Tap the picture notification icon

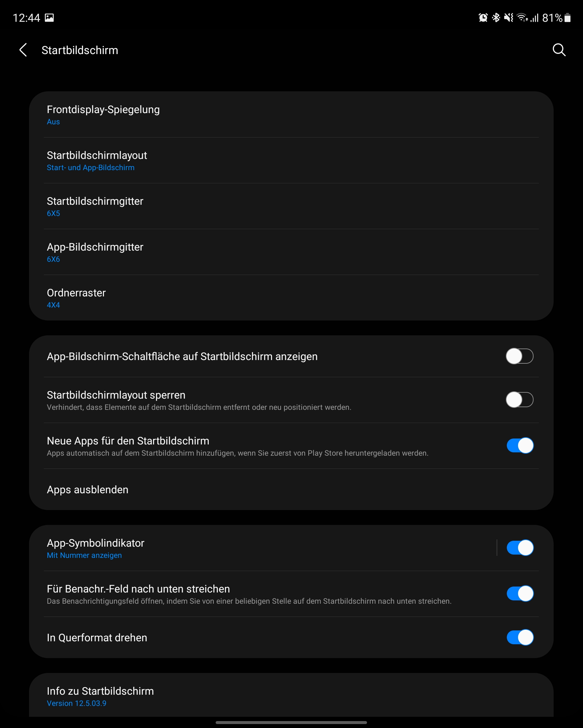(49, 17)
